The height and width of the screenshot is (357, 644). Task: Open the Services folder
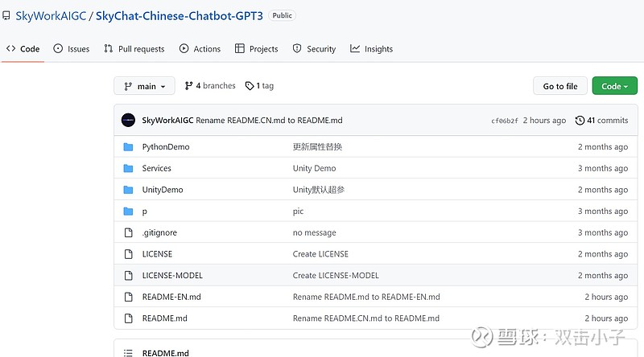156,168
